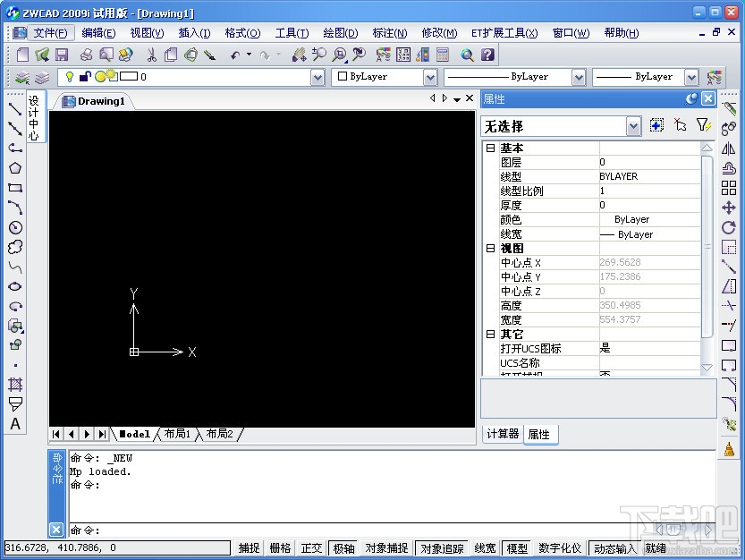745x560 pixels.
Task: Click the Open file icon
Action: tap(42, 55)
